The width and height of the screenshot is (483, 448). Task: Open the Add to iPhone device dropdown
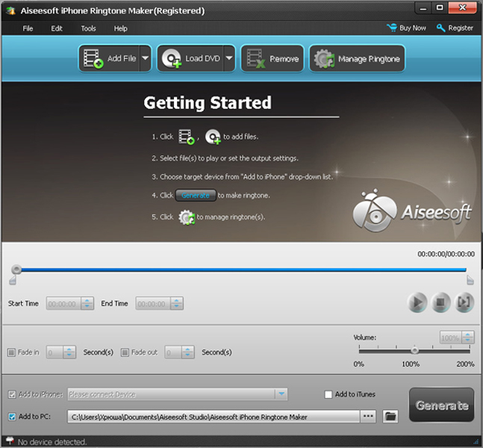(x=281, y=394)
